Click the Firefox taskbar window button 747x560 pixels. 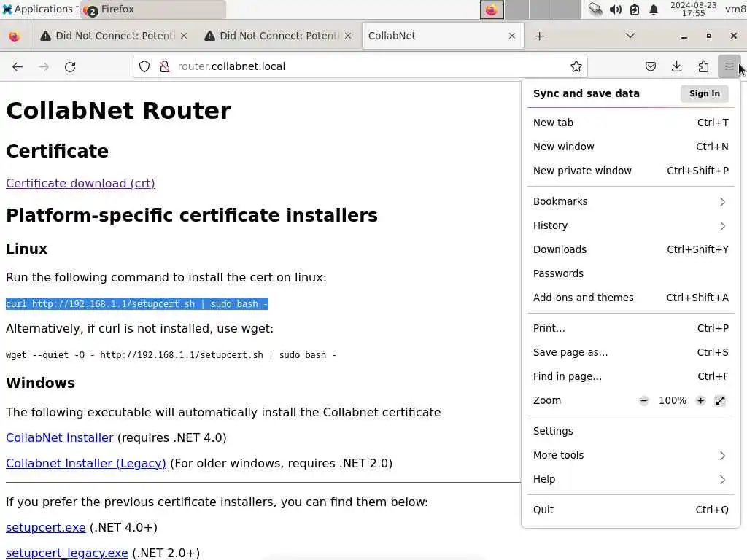pyautogui.click(x=153, y=9)
